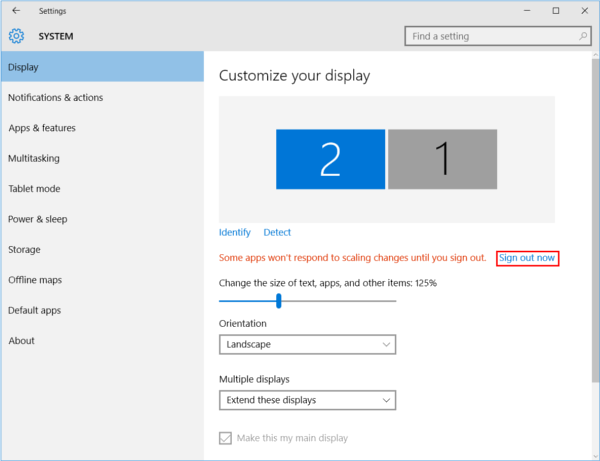Open Apps & features settings

103,128
